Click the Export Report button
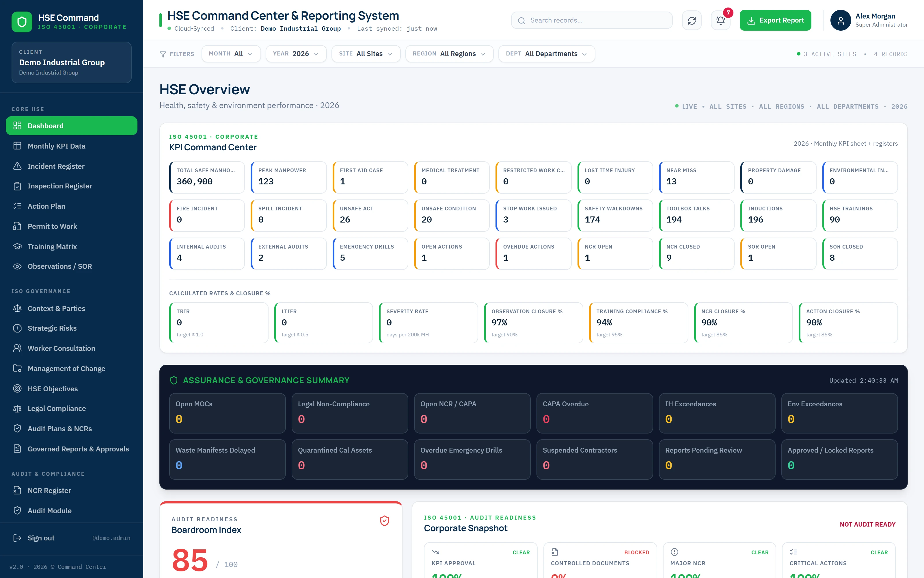This screenshot has height=578, width=924. point(775,20)
